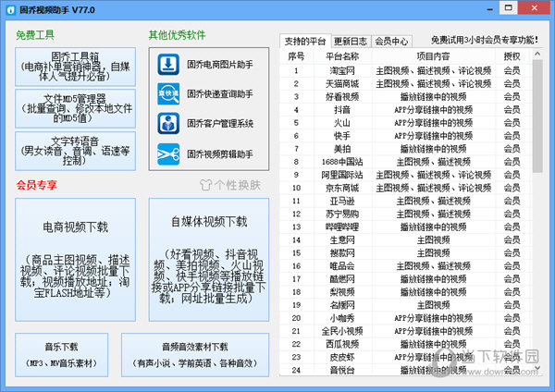
Task: Select the 小咖秀 row
Action: point(406,318)
